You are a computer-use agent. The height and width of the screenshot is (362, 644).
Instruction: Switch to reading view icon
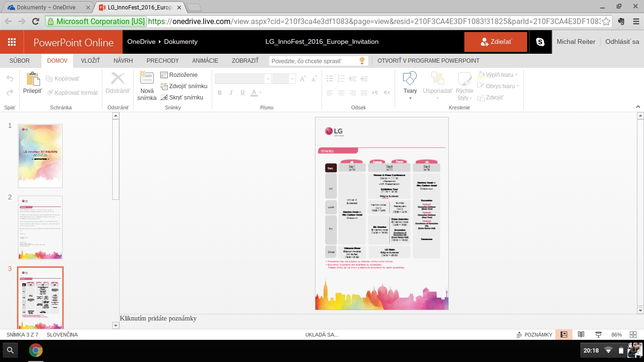click(581, 335)
